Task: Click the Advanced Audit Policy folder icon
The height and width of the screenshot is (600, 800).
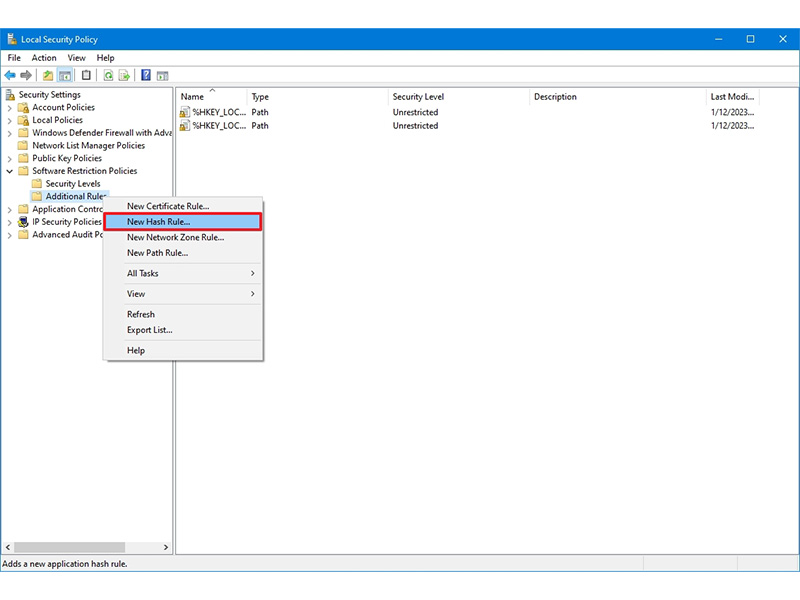Action: [23, 235]
